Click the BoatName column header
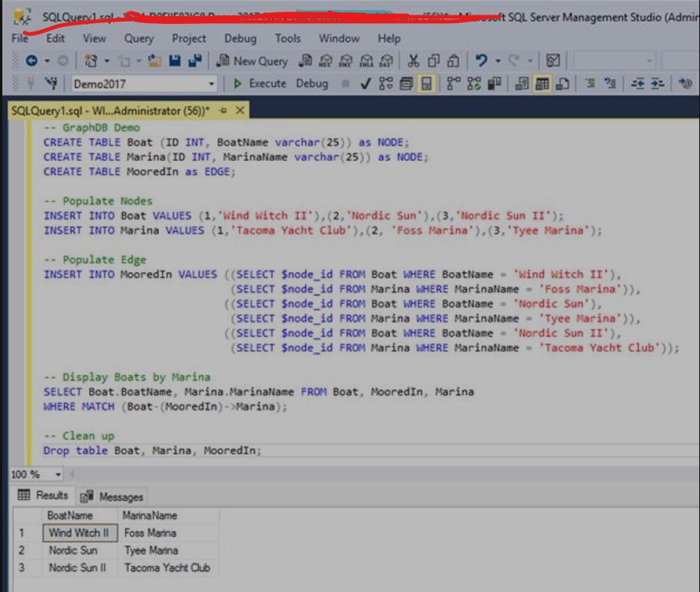This screenshot has height=592, width=700. pos(80,515)
